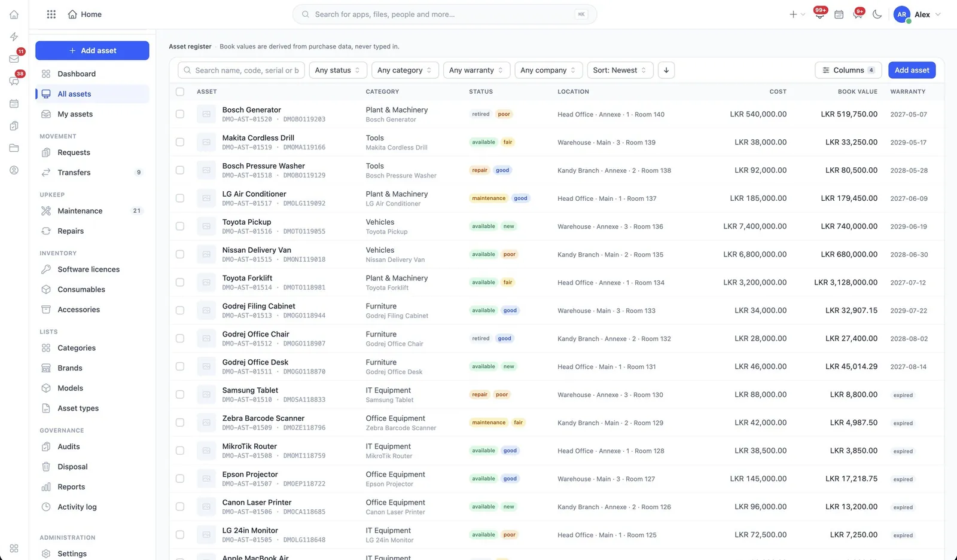Image resolution: width=957 pixels, height=560 pixels.
Task: Click the global search field
Action: (444, 14)
